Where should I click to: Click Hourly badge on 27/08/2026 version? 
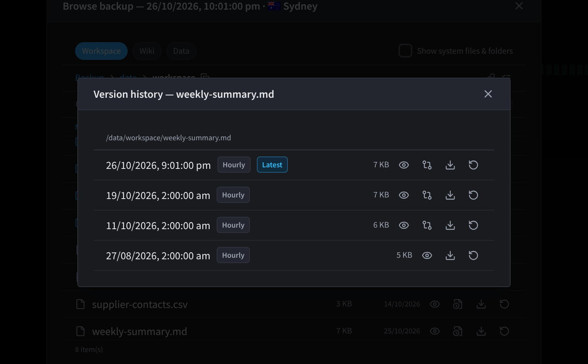[x=233, y=255]
